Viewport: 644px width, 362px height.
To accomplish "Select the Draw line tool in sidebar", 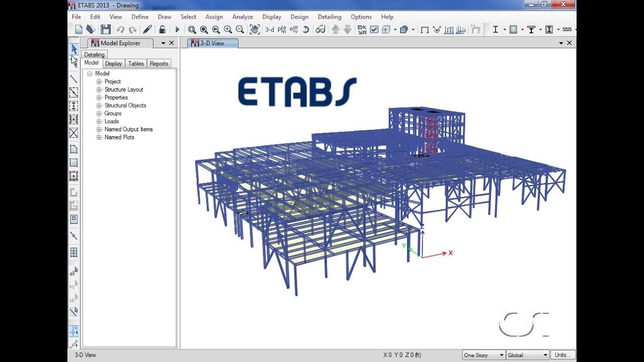I will (x=73, y=79).
